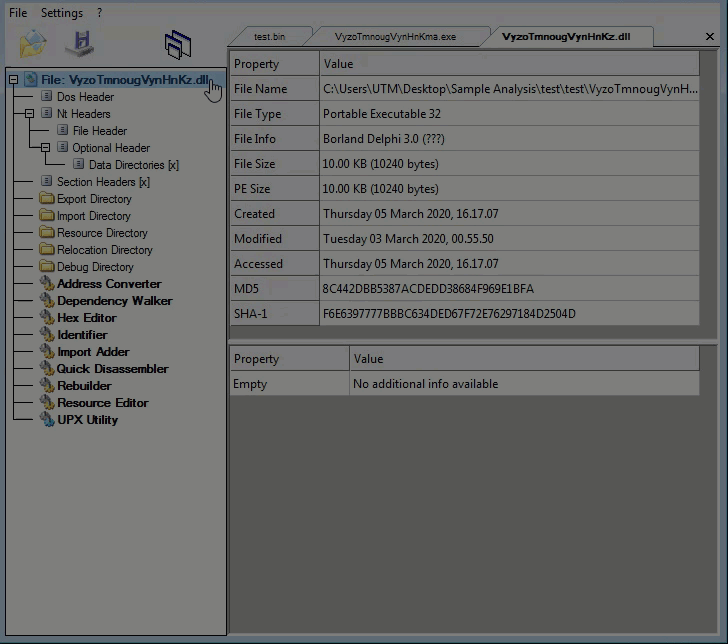Click the Dependency Walker gear icon

click(47, 300)
